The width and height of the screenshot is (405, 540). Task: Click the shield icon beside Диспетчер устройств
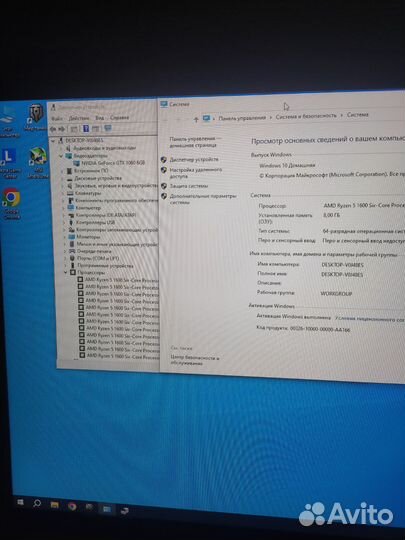point(164,159)
